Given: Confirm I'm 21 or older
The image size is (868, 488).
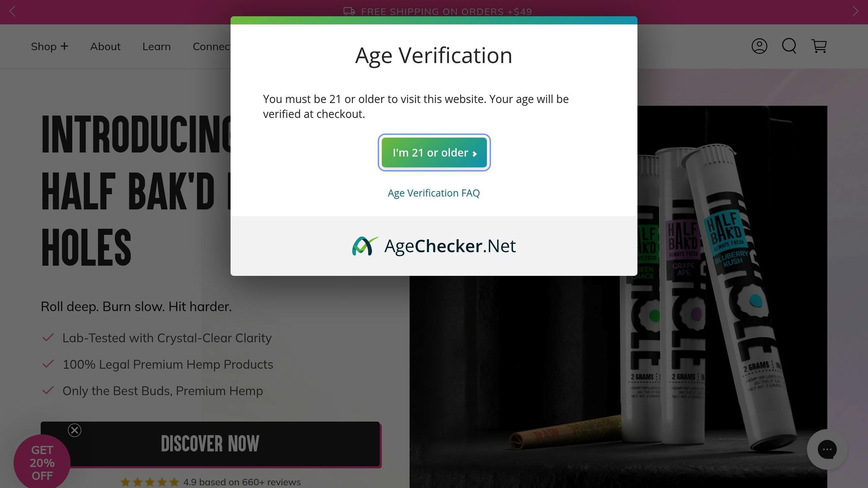Looking at the screenshot, I should (434, 152).
